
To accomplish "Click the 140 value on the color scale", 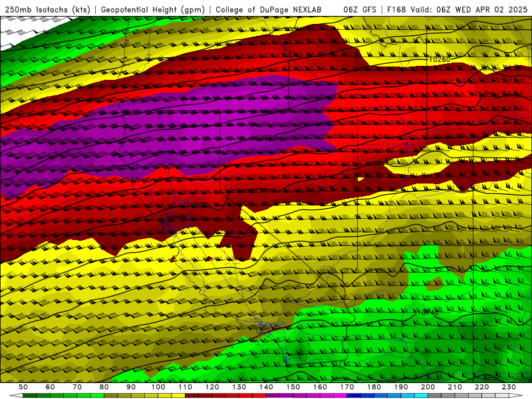I will (266, 387).
